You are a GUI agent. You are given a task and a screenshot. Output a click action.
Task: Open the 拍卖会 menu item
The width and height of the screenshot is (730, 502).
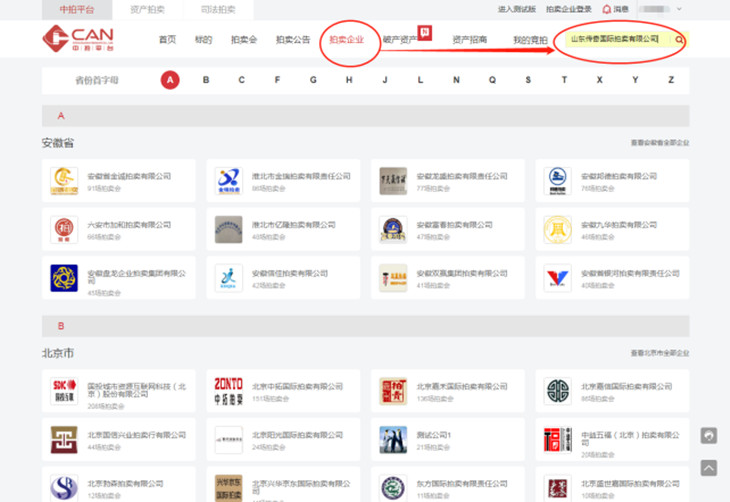point(244,40)
